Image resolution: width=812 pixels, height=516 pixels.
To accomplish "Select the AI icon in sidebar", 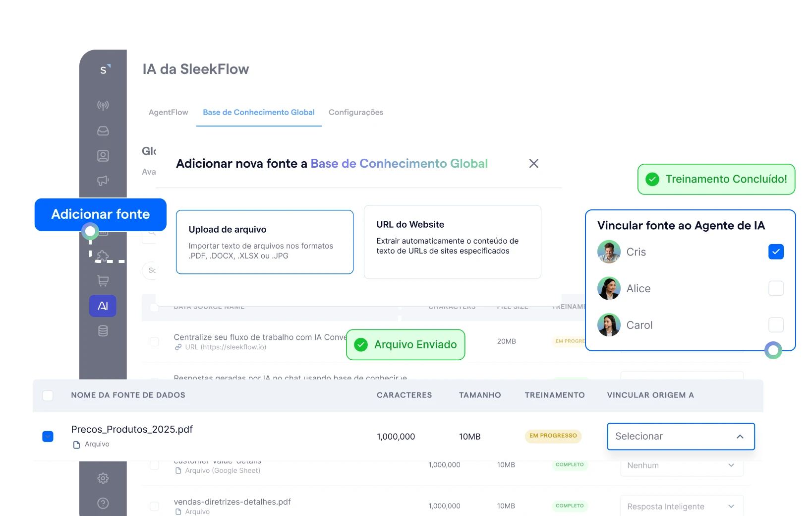I will tap(103, 306).
